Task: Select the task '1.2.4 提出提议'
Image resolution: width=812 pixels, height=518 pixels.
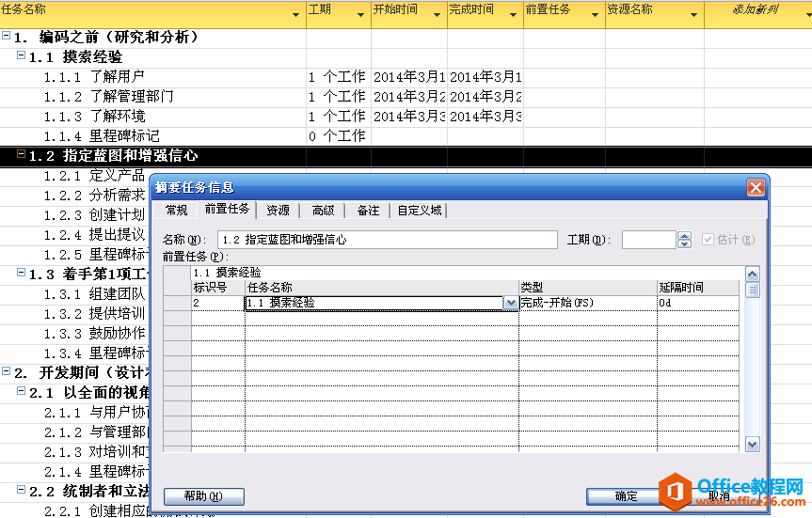Action: coord(94,235)
